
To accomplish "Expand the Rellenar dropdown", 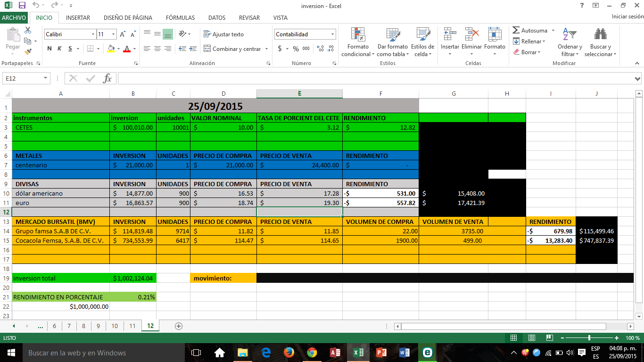I will [544, 41].
